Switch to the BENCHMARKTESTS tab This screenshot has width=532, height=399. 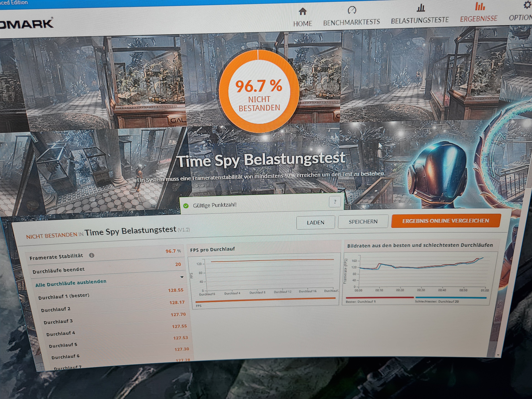[x=351, y=22]
